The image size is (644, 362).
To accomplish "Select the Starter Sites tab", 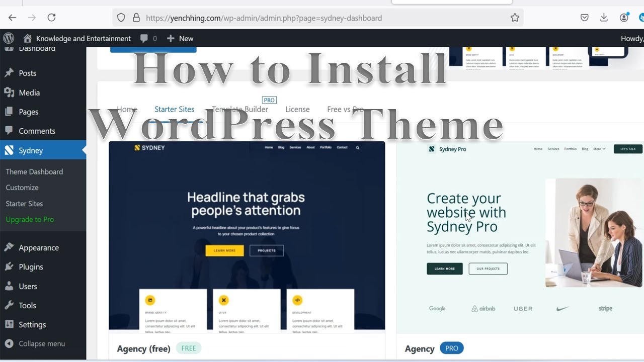I will (x=175, y=109).
